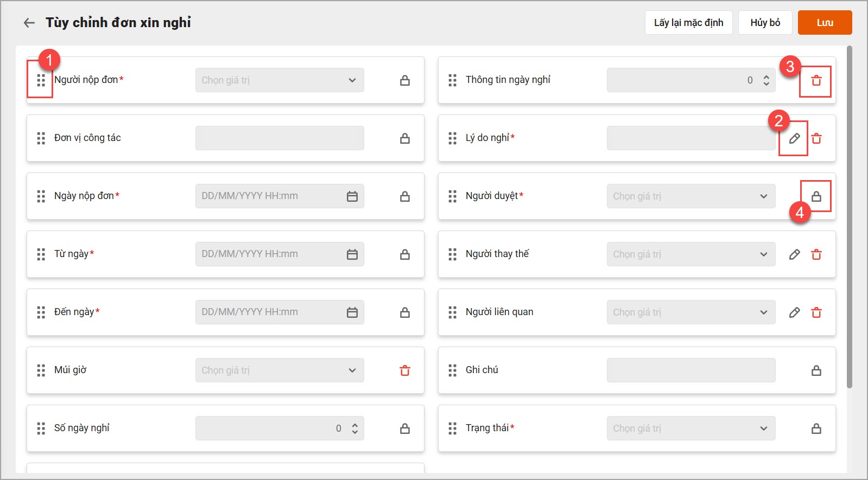The height and width of the screenshot is (480, 868).
Task: Click the Lưu button
Action: click(825, 23)
